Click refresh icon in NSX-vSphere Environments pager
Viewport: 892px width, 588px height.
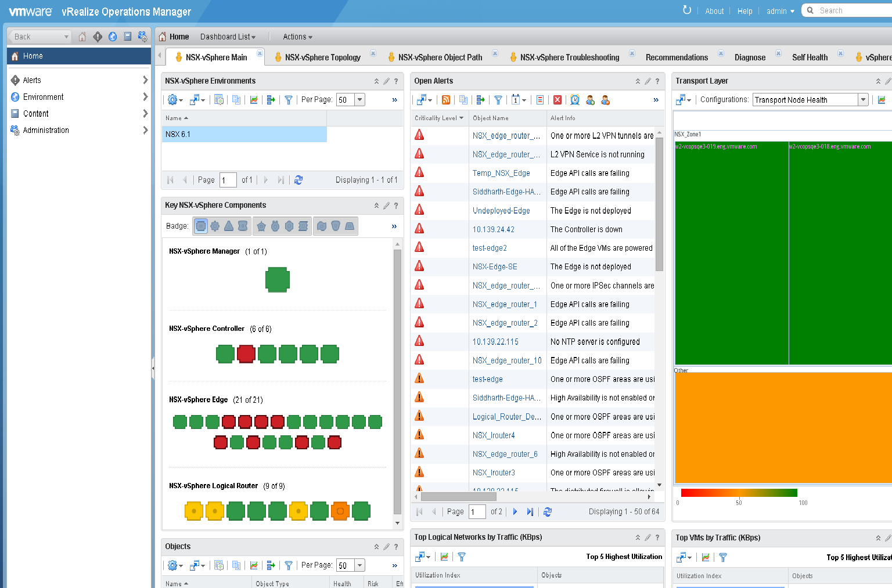[298, 180]
